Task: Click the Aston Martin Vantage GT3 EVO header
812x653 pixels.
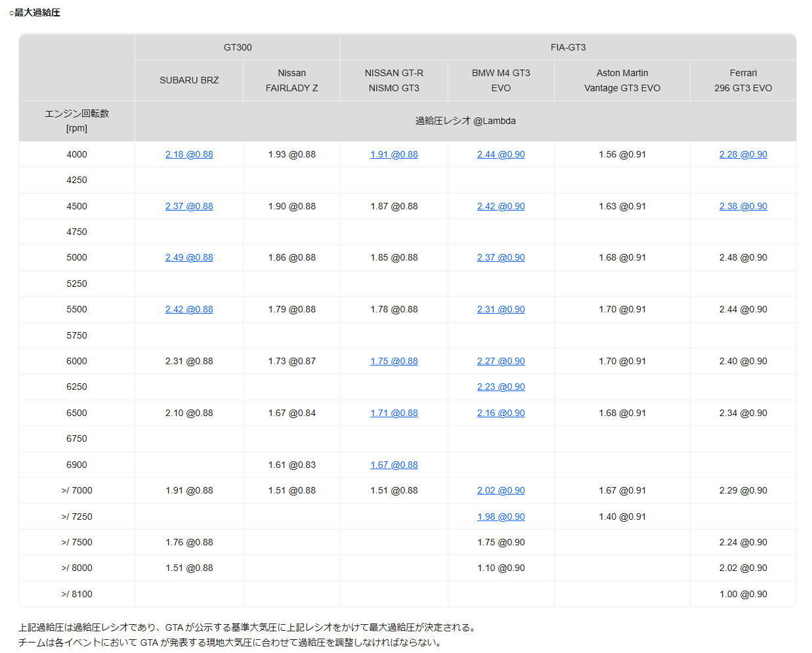Action: (622, 80)
